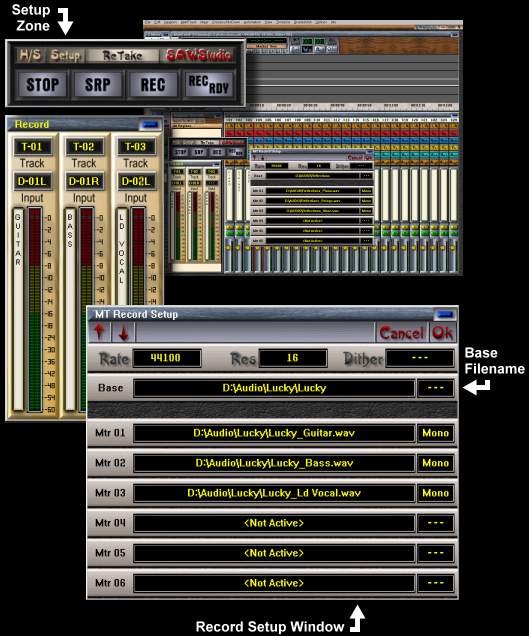Open the Rate 44100 selector
The image size is (529, 636).
coord(167,358)
